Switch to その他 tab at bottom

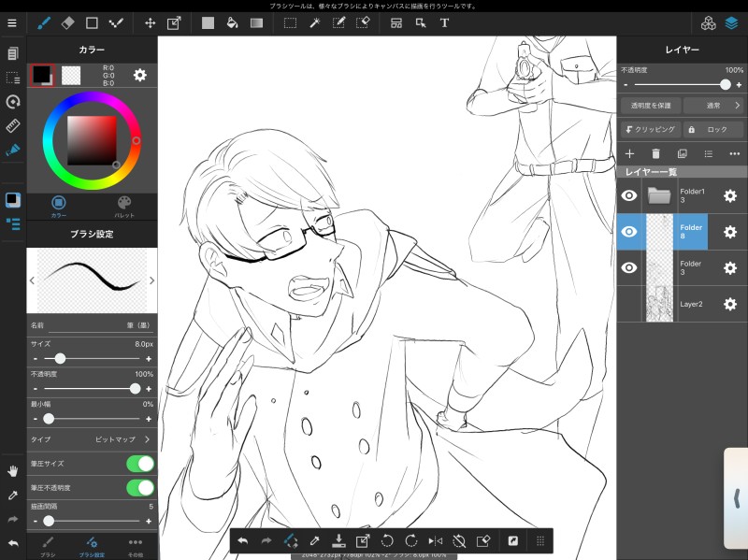[x=136, y=547]
